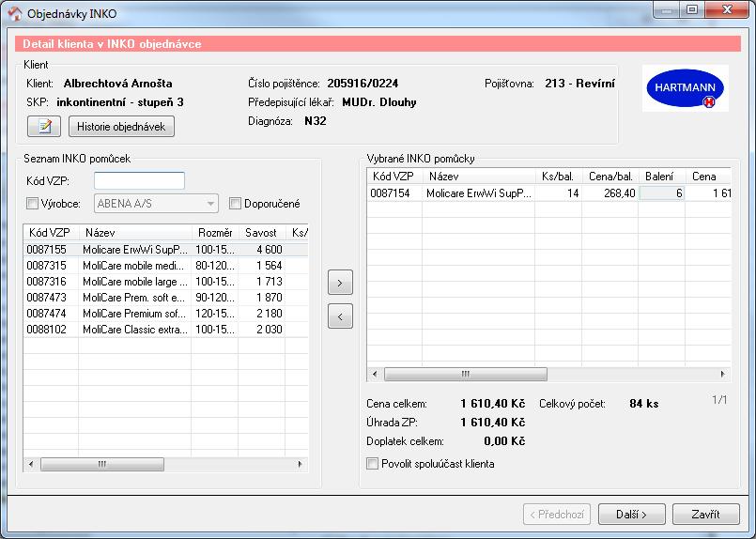Click the 1/1 page indicator
Screen dimensions: 756x539
719,400
